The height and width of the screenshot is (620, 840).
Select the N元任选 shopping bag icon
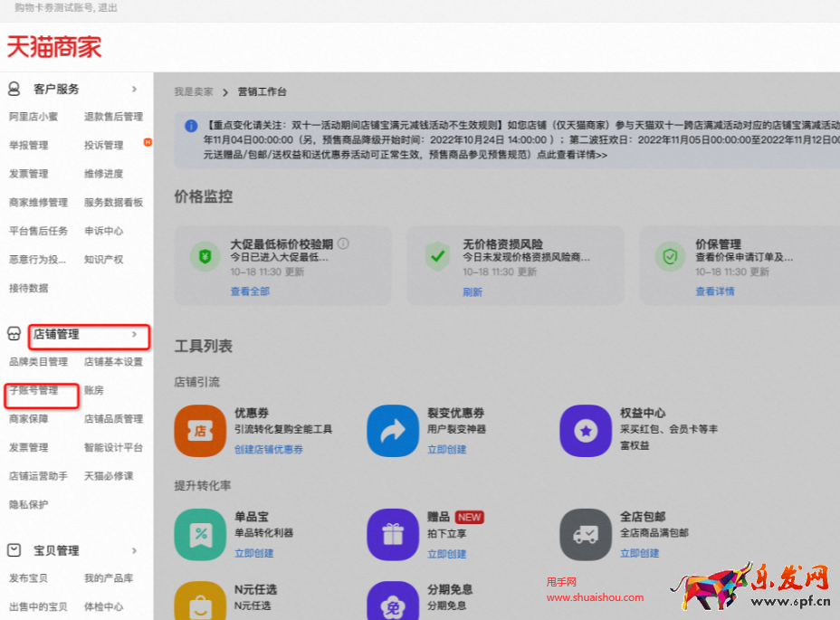click(x=199, y=600)
